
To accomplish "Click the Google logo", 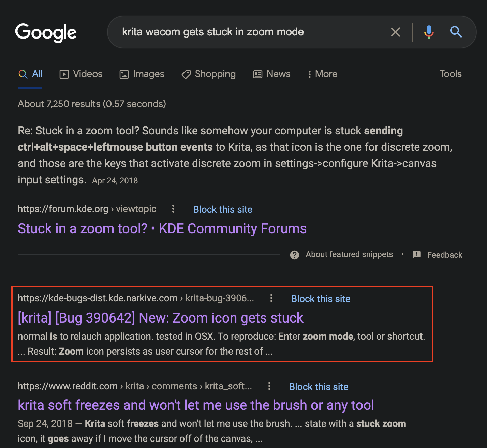I will [x=46, y=32].
